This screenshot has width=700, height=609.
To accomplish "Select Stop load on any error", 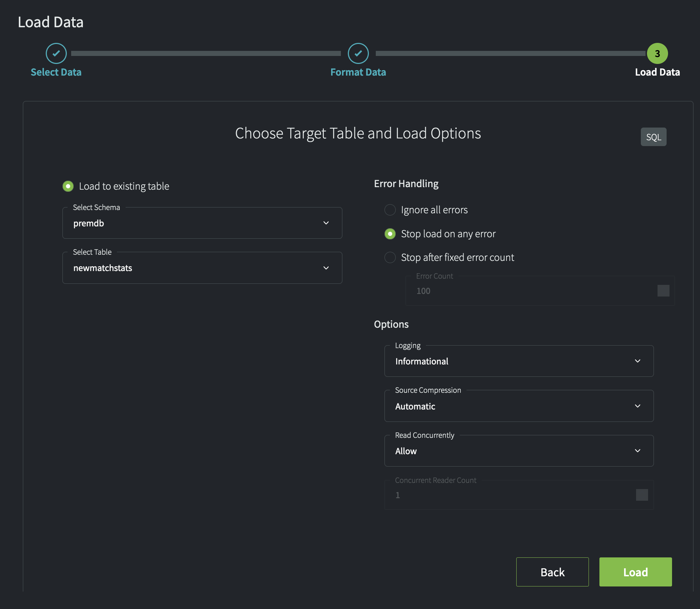I will [x=390, y=234].
